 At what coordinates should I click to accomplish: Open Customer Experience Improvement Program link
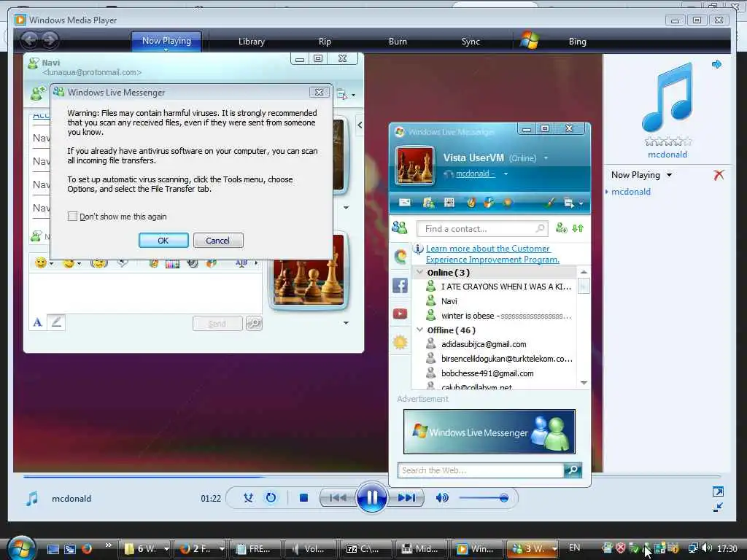tap(492, 254)
